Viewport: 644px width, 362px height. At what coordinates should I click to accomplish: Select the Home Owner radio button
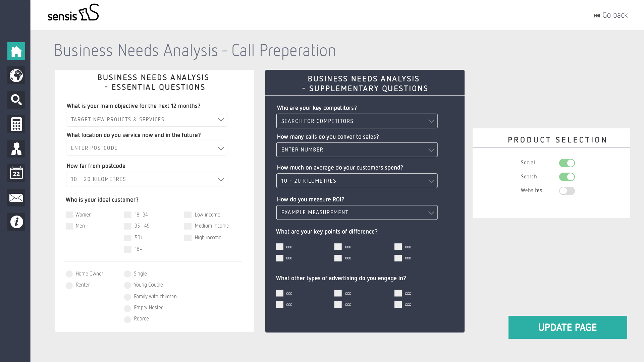tap(69, 274)
